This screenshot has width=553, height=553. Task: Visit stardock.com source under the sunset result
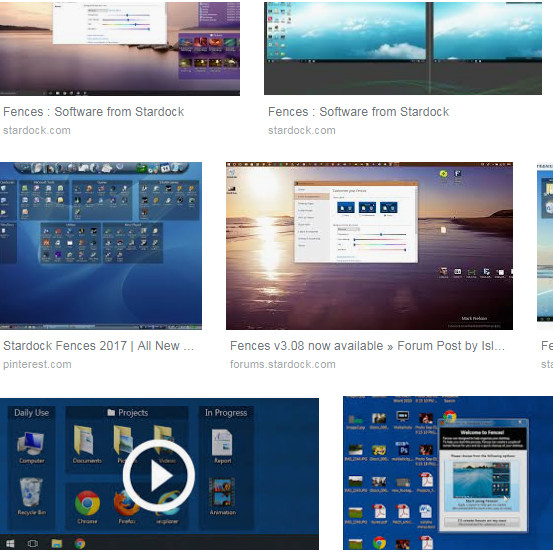tap(37, 130)
